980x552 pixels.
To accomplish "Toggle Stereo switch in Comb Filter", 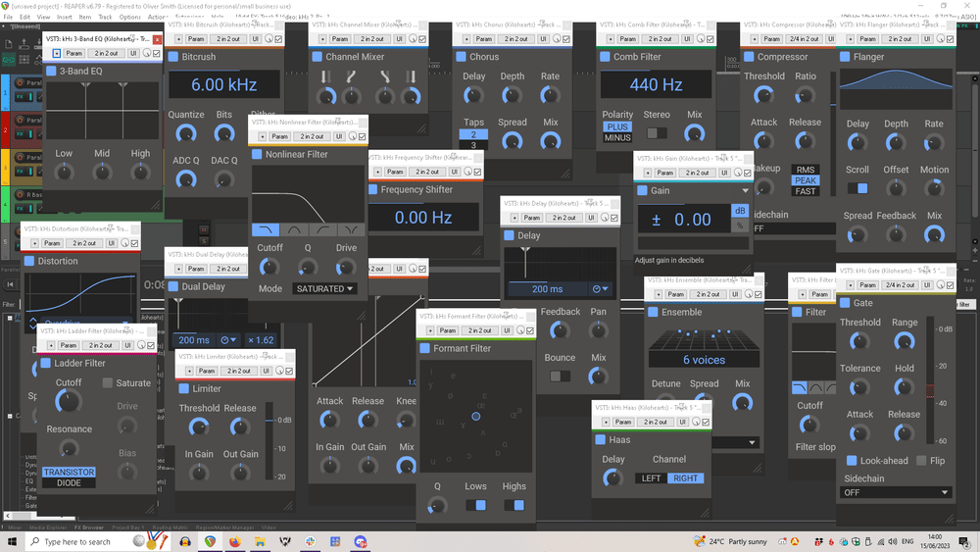I will (657, 133).
